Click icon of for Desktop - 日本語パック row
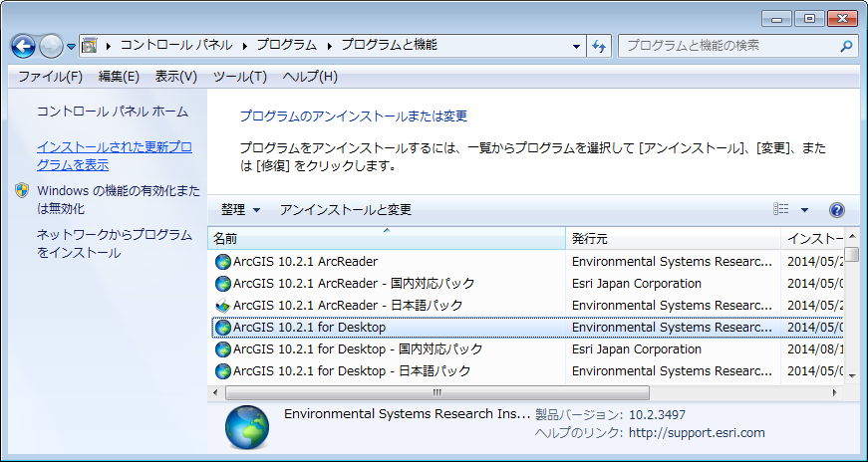The image size is (868, 462). 222,371
